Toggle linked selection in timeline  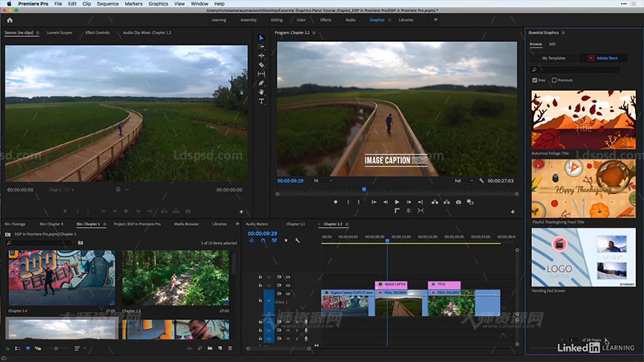[275, 241]
